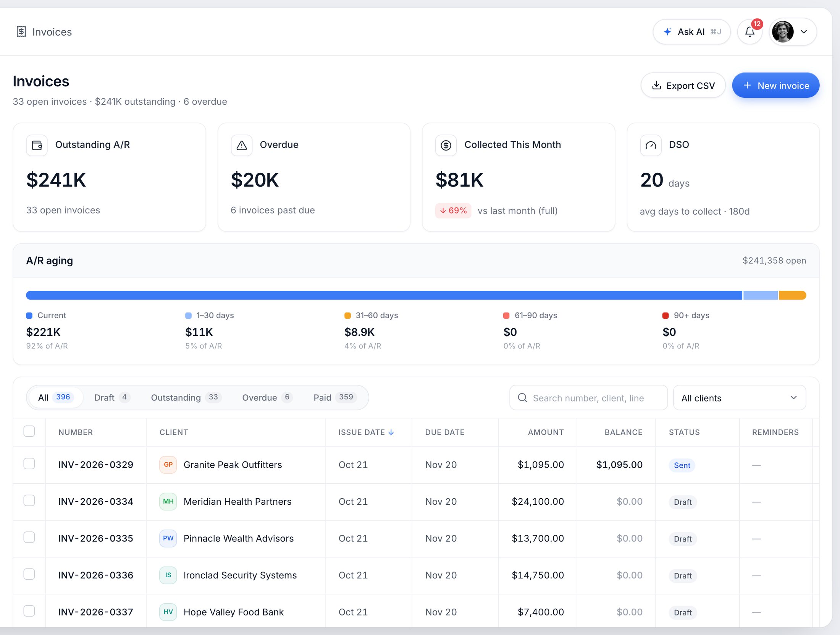Click the Sent status badge for Granite Peak
840x635 pixels.
[682, 465]
